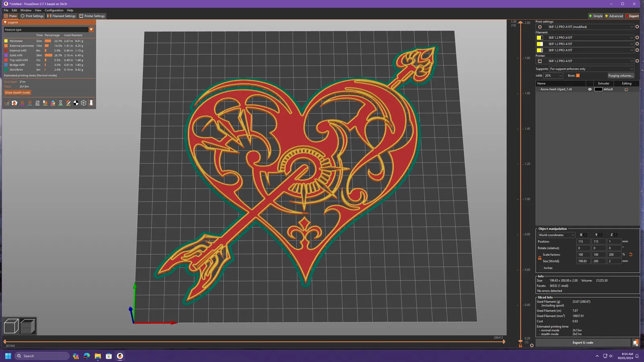The height and width of the screenshot is (362, 644).
Task: Open Purging volumes dialog
Action: [x=621, y=76]
